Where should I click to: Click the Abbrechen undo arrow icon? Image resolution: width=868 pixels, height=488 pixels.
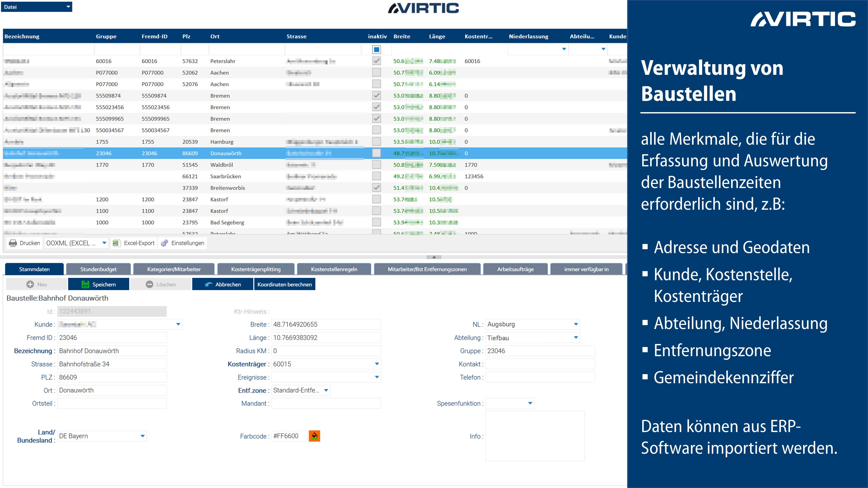click(x=209, y=284)
